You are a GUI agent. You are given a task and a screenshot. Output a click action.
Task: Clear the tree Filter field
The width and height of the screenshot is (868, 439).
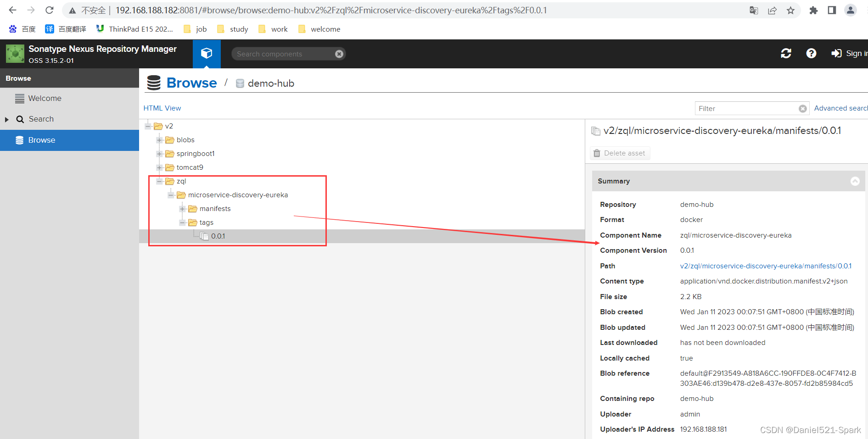point(803,109)
